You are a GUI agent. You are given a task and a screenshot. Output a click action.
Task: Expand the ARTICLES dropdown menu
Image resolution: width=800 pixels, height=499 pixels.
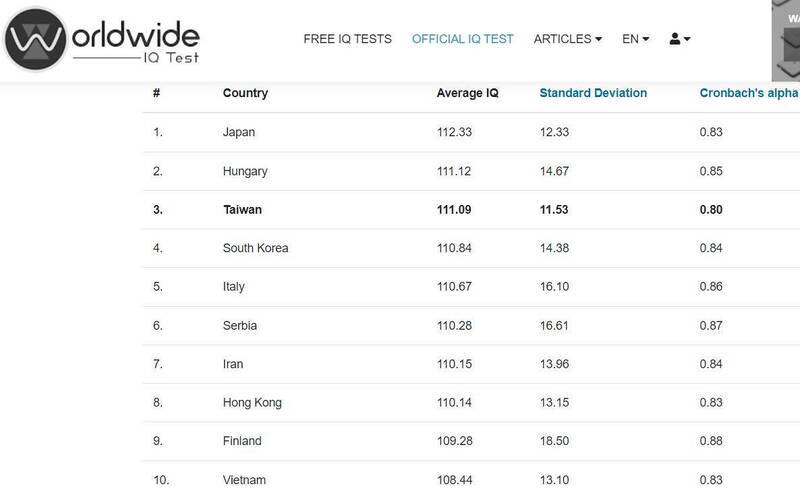(568, 39)
